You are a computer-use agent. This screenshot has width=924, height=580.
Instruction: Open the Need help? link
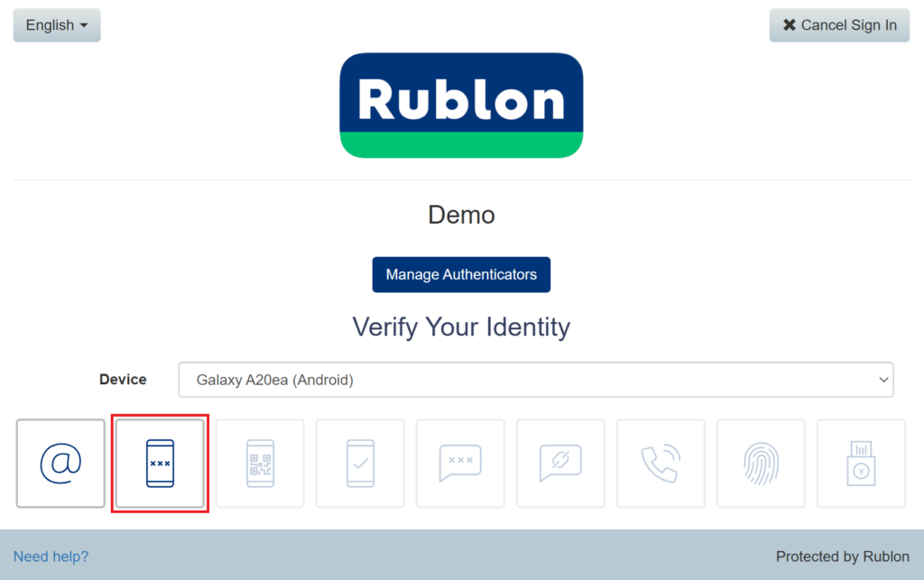point(51,557)
